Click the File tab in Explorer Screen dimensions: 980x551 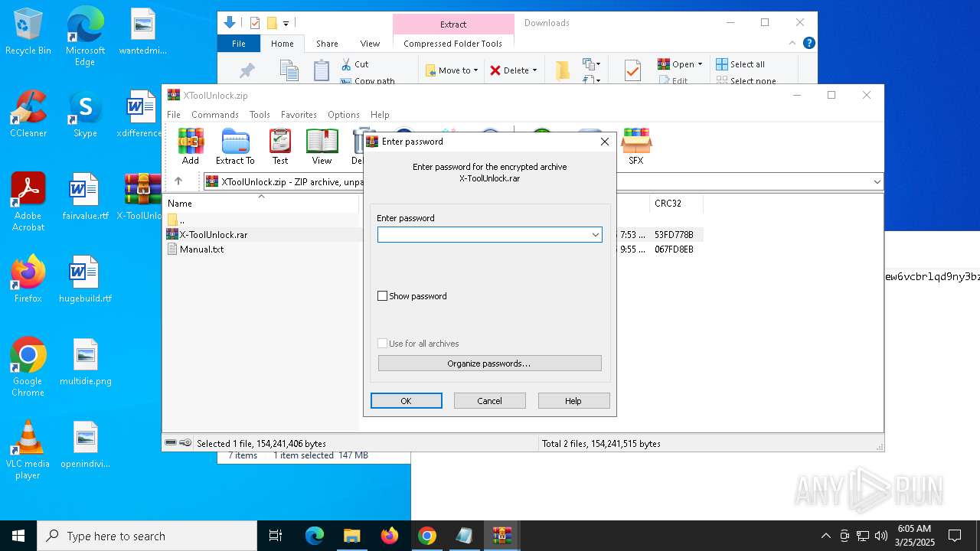click(x=239, y=44)
